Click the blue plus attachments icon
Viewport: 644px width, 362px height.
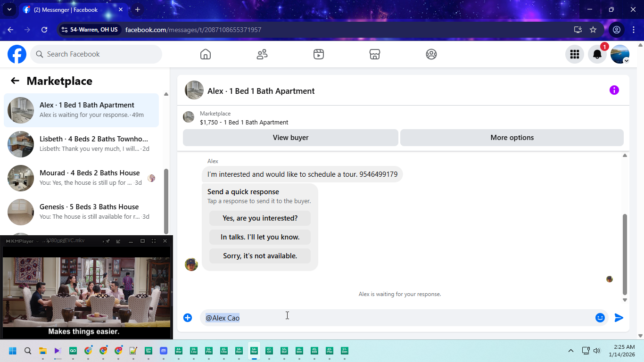188,318
